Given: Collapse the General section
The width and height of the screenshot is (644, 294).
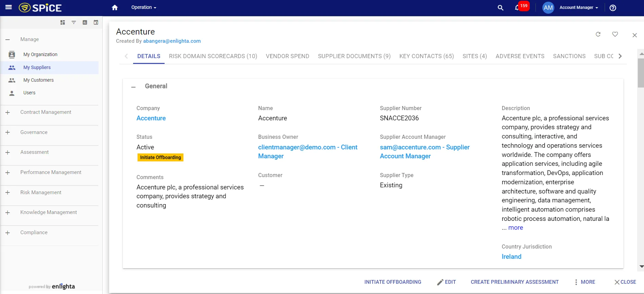Looking at the screenshot, I should [x=133, y=87].
